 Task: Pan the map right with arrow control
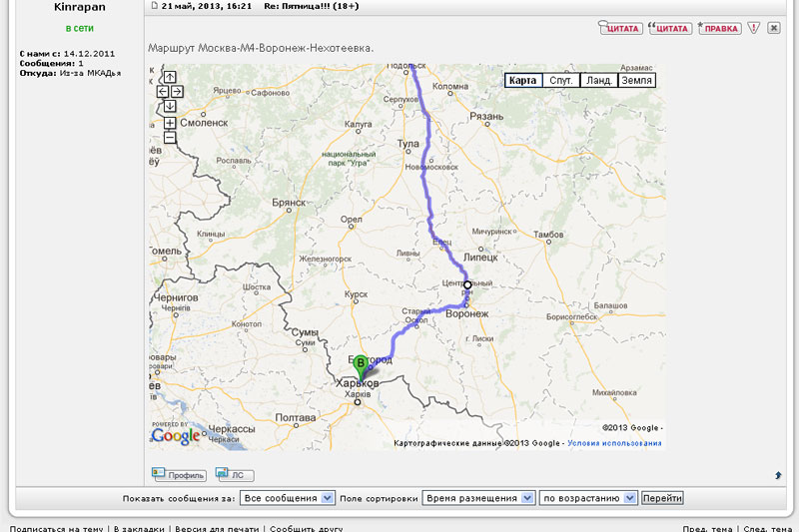[x=177, y=92]
